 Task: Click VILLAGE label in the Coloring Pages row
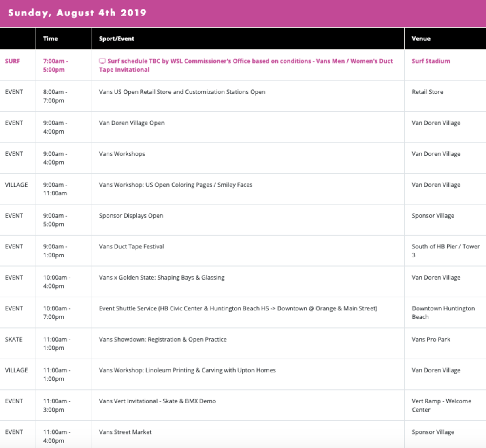[x=17, y=185]
